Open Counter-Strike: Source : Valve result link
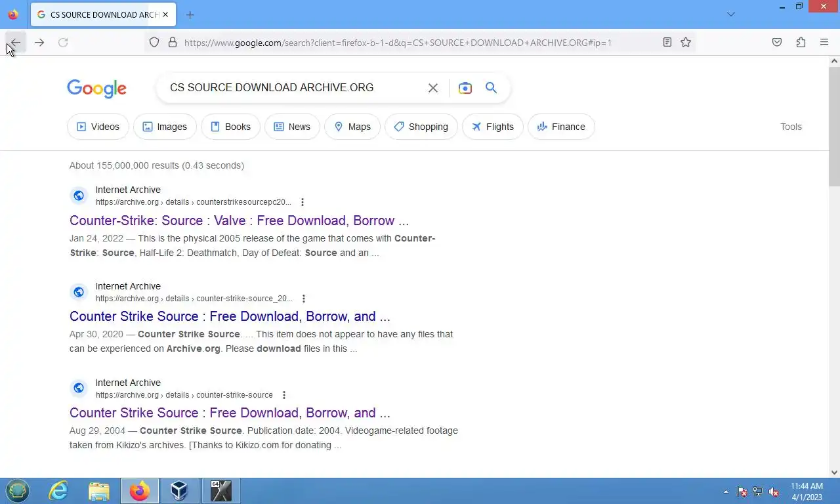Image resolution: width=840 pixels, height=504 pixels. click(239, 220)
